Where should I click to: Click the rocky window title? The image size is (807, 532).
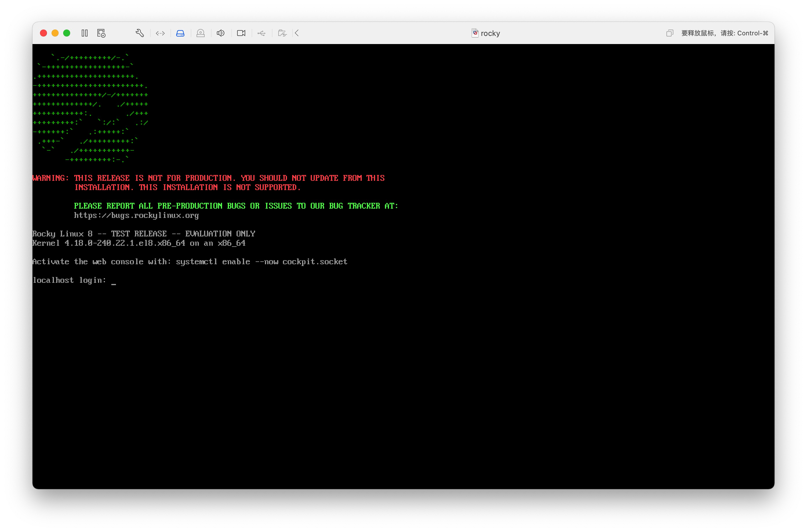click(490, 33)
